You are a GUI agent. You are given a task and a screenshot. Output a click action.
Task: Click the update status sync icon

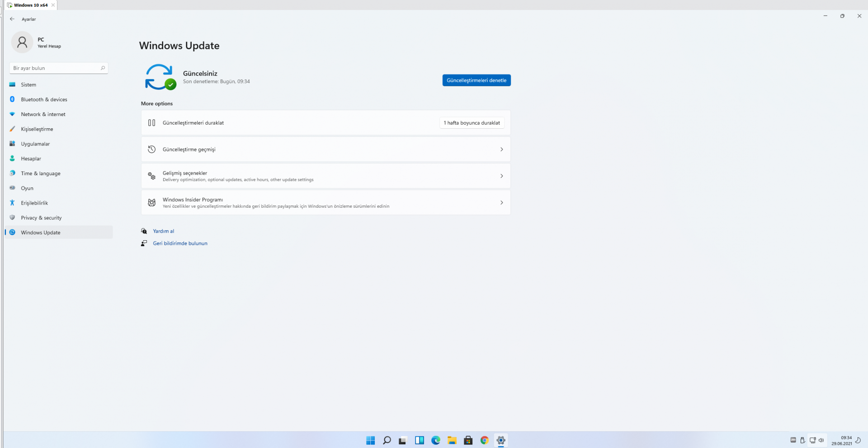pyautogui.click(x=160, y=77)
